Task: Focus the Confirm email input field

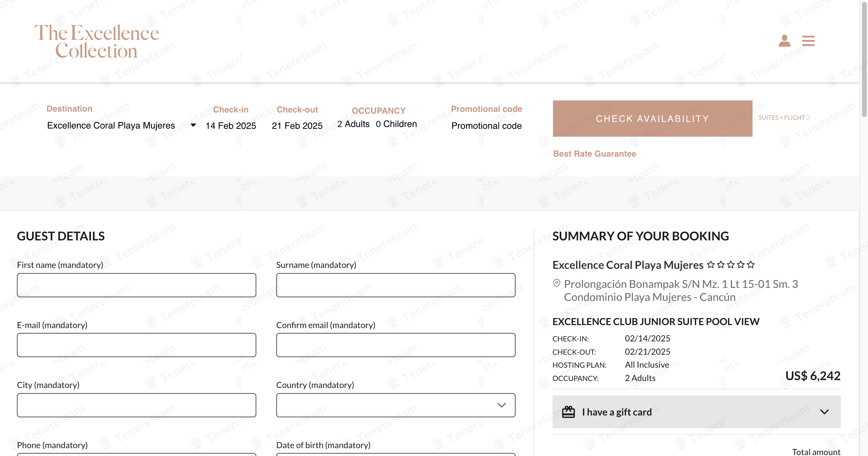Action: pos(396,345)
